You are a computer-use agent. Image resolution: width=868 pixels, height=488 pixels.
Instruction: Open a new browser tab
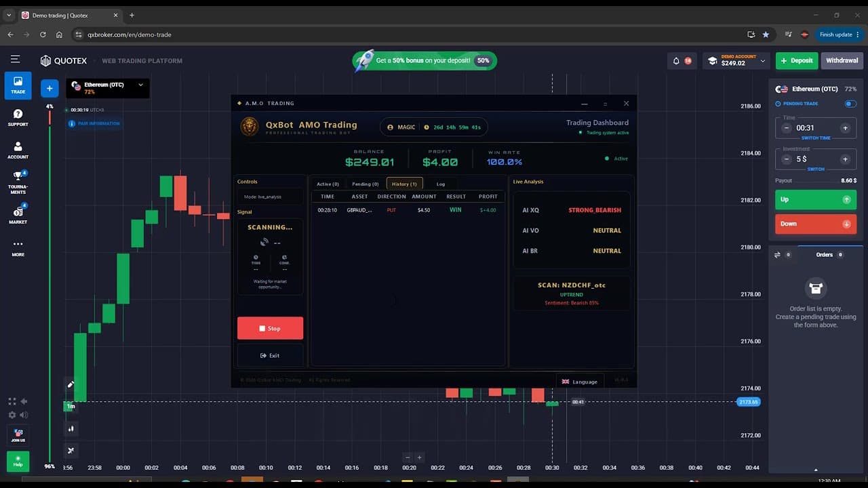click(x=132, y=15)
